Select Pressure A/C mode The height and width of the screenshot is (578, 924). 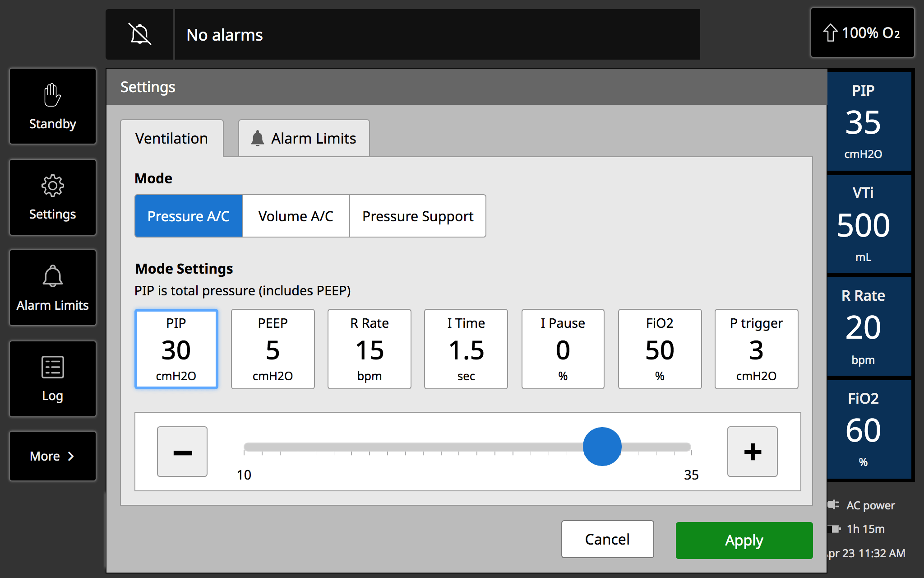point(189,216)
